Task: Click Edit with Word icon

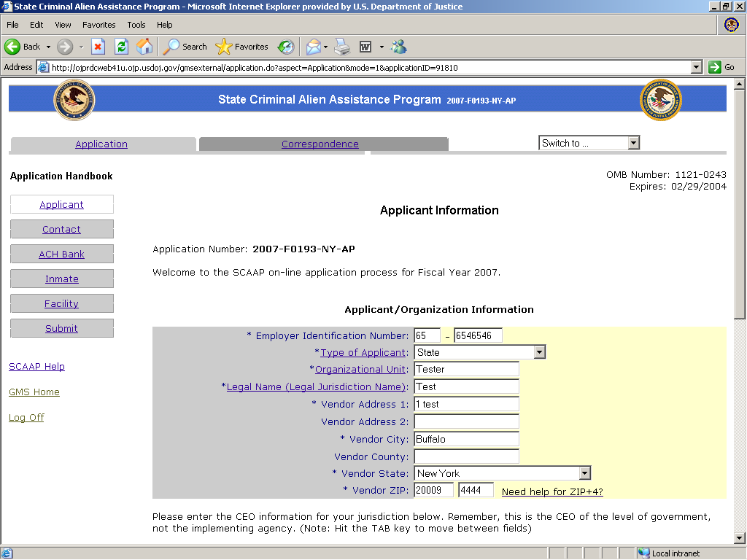Action: 365,47
